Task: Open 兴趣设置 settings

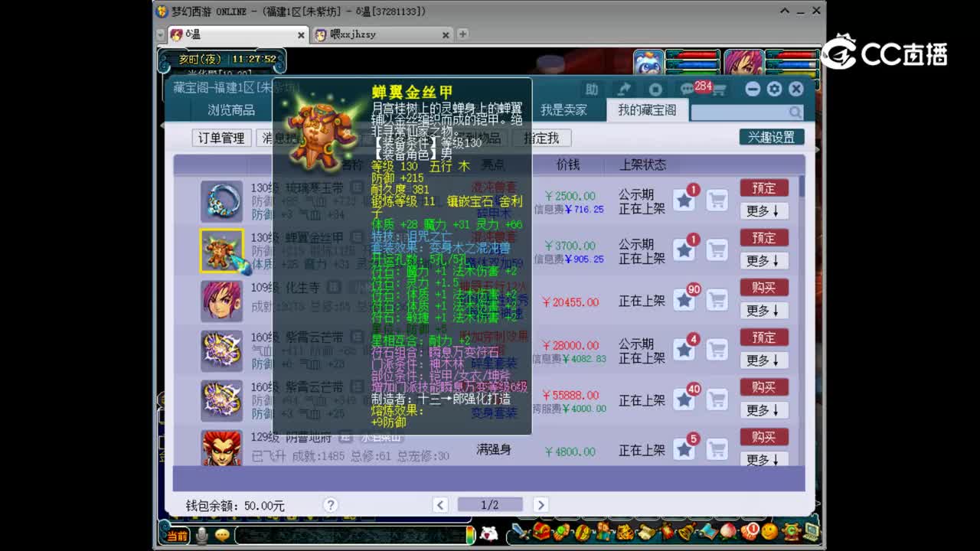Action: 772,137
